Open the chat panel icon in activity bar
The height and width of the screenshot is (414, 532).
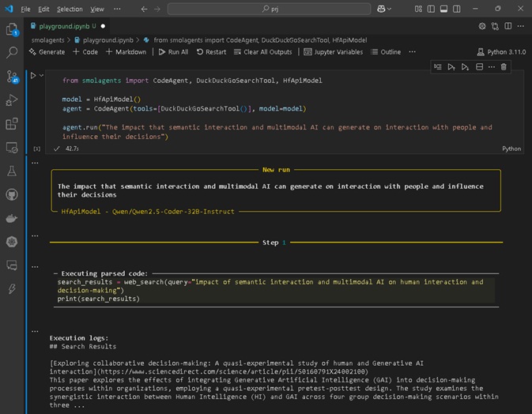(12, 265)
